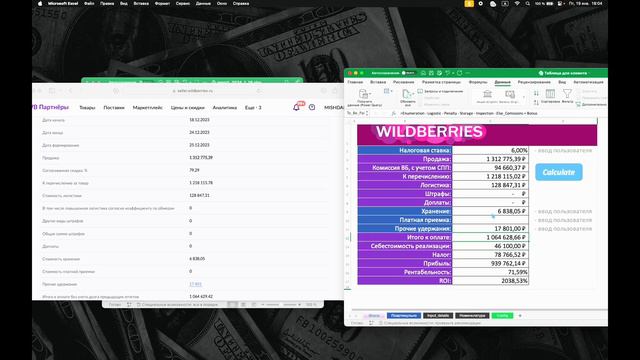Select the Логистика value cell 128 847,31
640x360 pixels.
[490, 185]
